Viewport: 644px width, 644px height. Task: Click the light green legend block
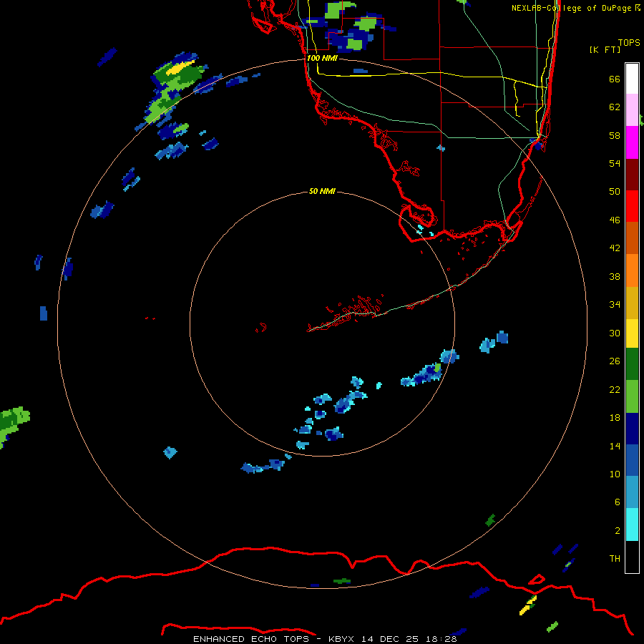[x=632, y=396]
